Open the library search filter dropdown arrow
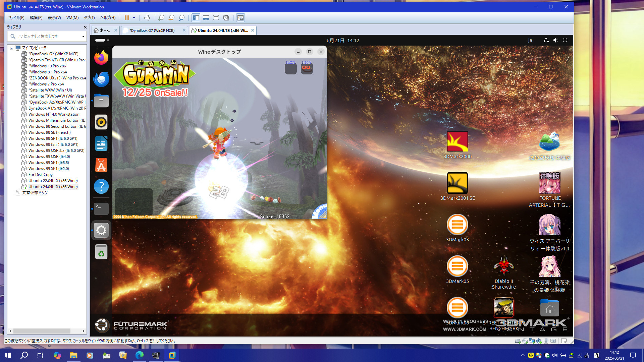The height and width of the screenshot is (362, 644). click(x=83, y=36)
